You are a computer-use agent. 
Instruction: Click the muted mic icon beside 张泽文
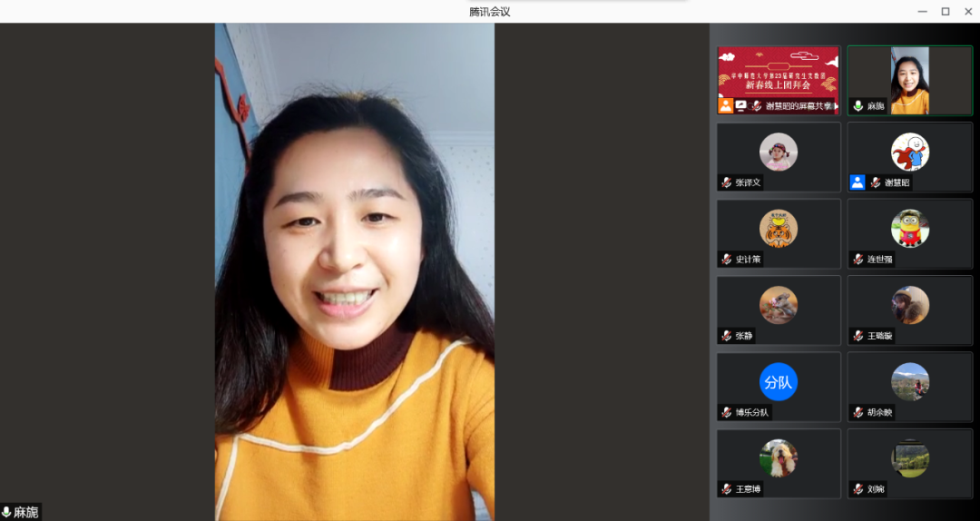click(726, 182)
